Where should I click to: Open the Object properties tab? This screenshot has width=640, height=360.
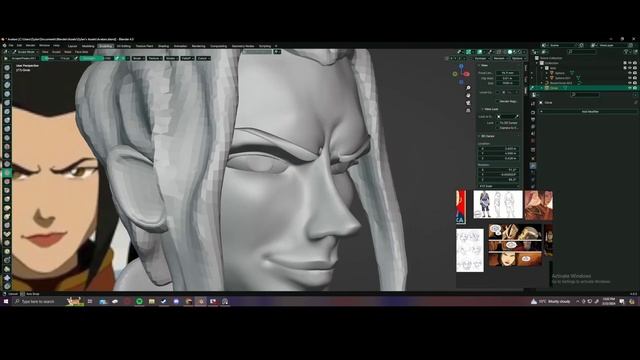[x=533, y=158]
